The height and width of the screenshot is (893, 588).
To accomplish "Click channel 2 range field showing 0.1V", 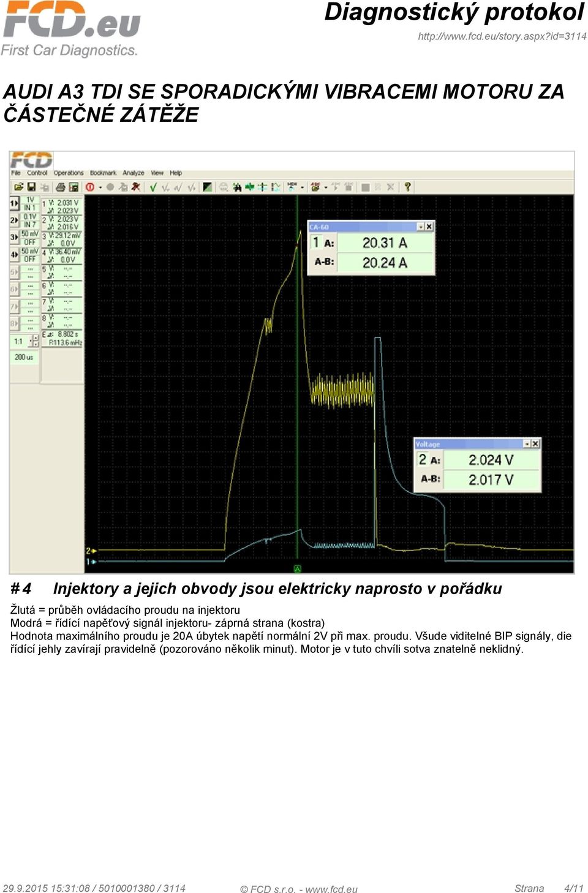I will [x=30, y=216].
